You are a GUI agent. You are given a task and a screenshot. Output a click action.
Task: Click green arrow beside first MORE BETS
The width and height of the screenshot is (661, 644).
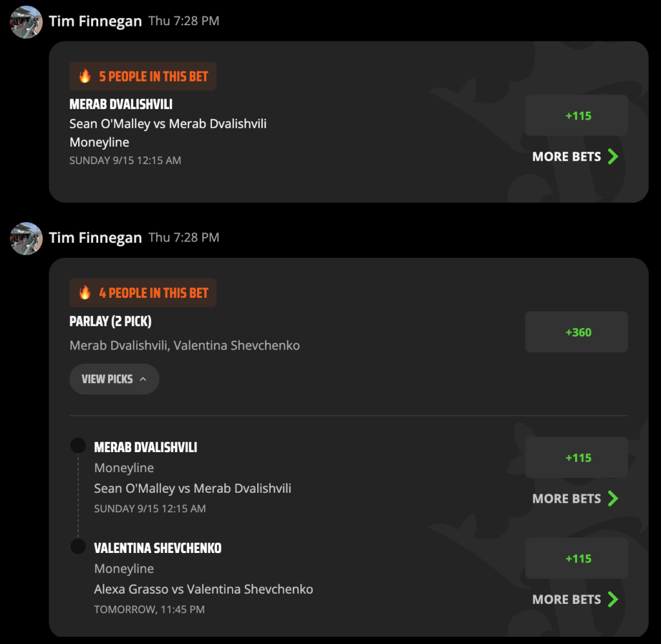coord(613,156)
